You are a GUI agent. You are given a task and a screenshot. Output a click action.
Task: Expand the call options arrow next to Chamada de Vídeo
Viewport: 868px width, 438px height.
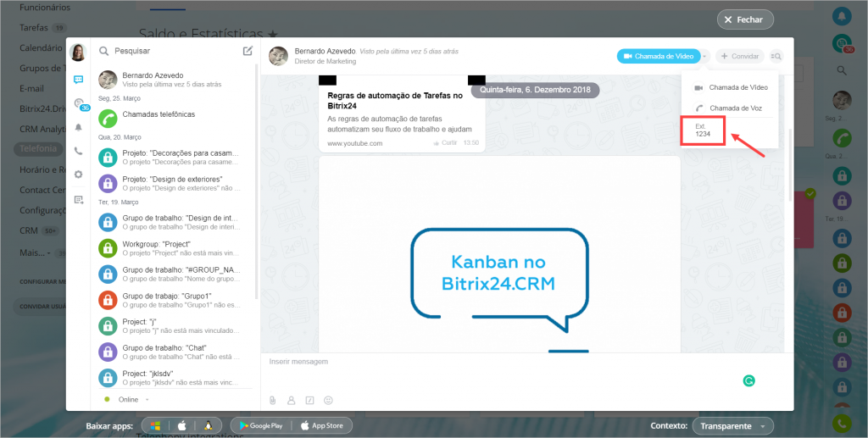[x=704, y=57]
